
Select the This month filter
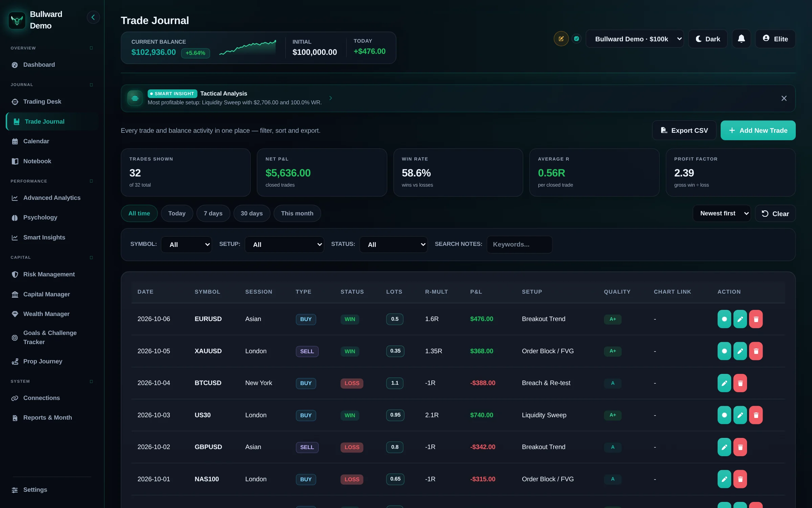tap(297, 213)
